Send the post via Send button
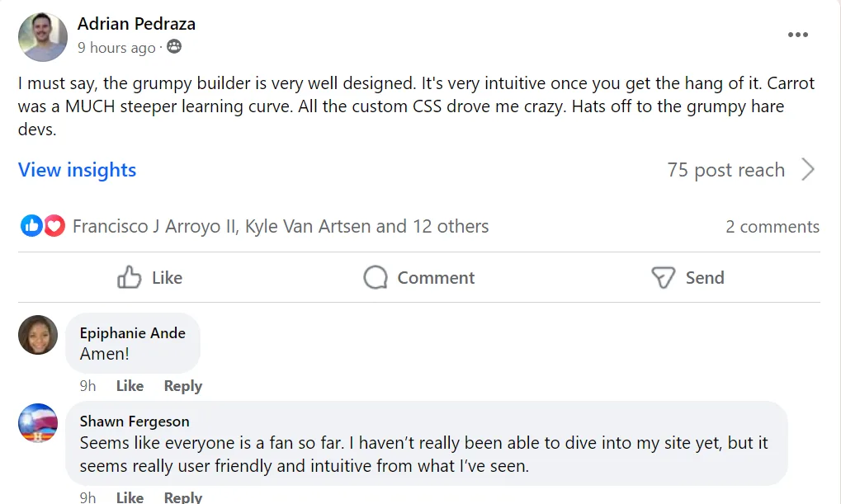Image resolution: width=841 pixels, height=504 pixels. 687,278
